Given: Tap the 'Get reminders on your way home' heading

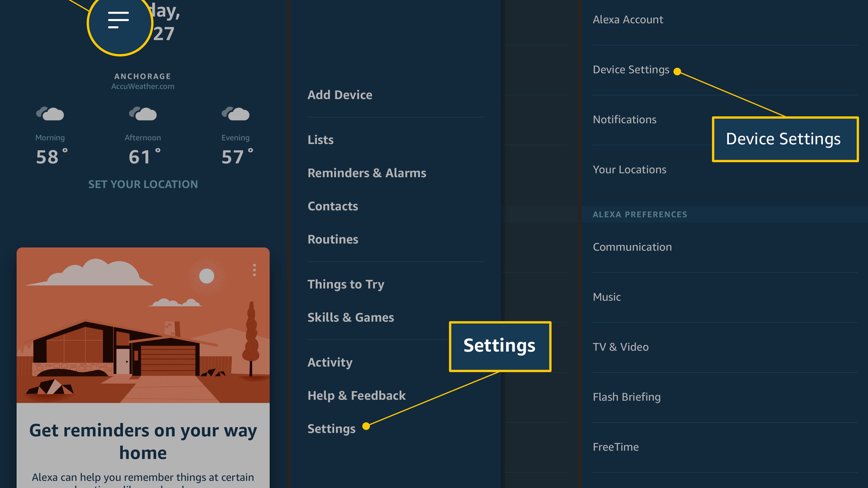Looking at the screenshot, I should point(143,441).
